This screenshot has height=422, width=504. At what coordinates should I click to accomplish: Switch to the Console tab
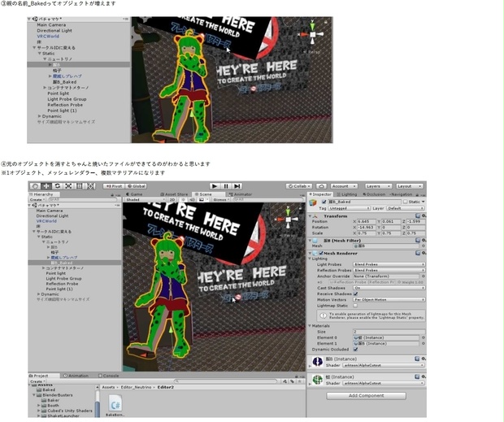(x=109, y=376)
